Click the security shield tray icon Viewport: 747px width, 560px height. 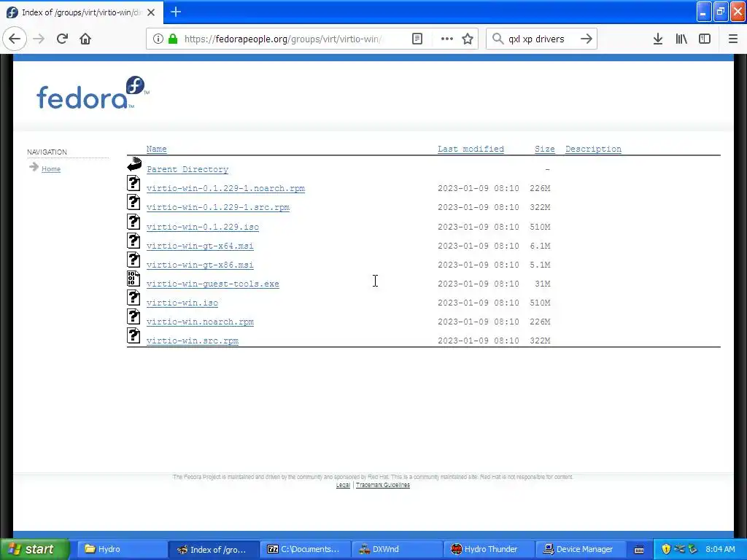click(666, 549)
